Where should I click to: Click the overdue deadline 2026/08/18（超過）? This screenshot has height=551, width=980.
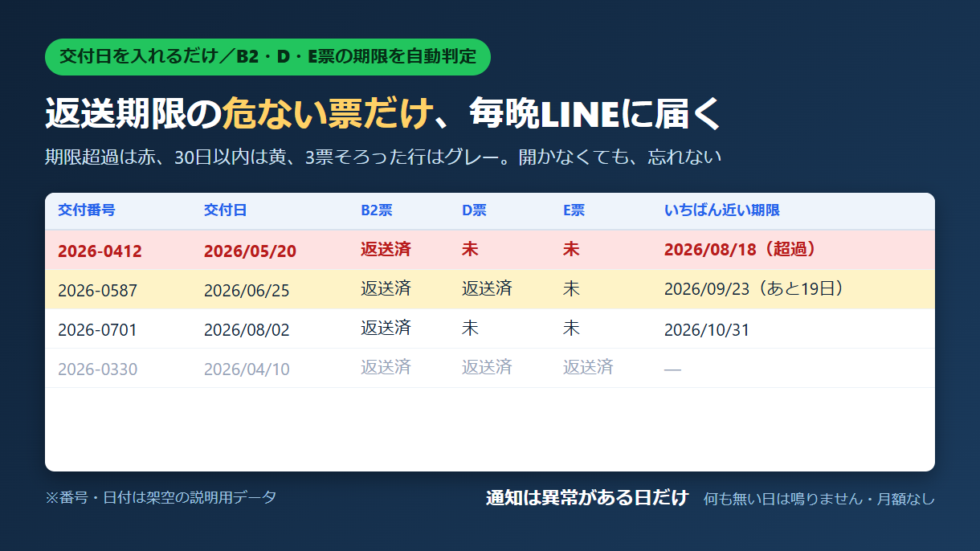click(x=744, y=249)
